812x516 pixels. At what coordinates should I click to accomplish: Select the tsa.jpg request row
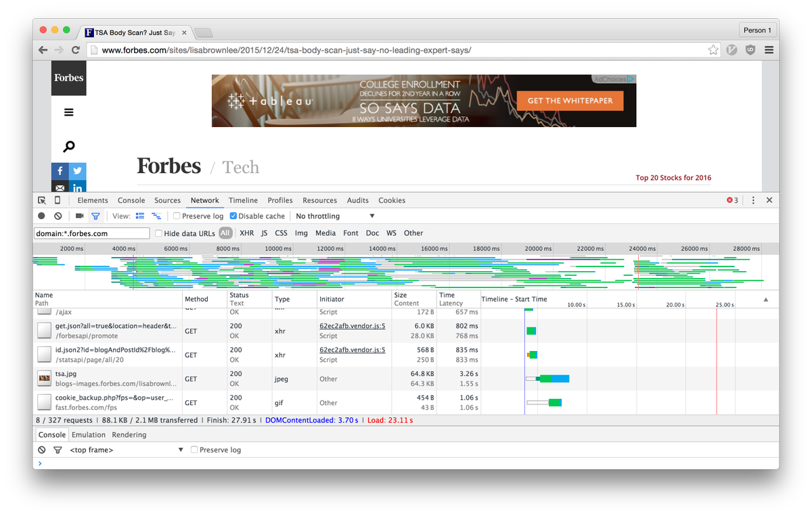[x=406, y=379]
